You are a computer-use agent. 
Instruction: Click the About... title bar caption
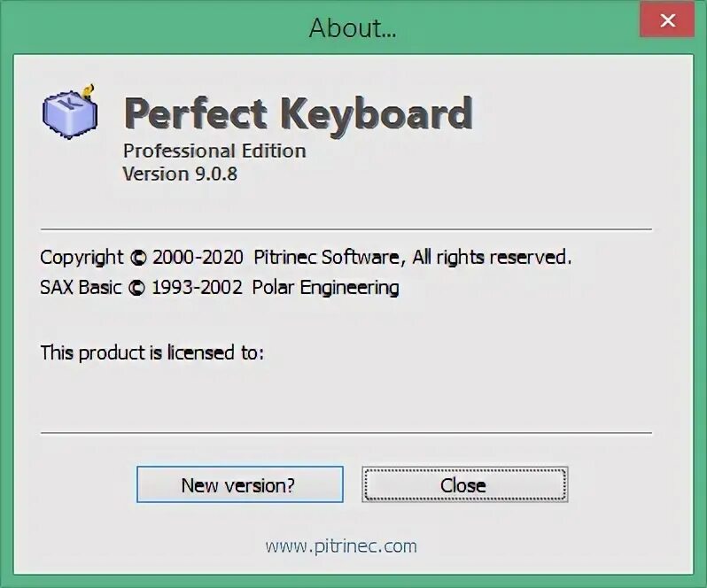(x=353, y=28)
